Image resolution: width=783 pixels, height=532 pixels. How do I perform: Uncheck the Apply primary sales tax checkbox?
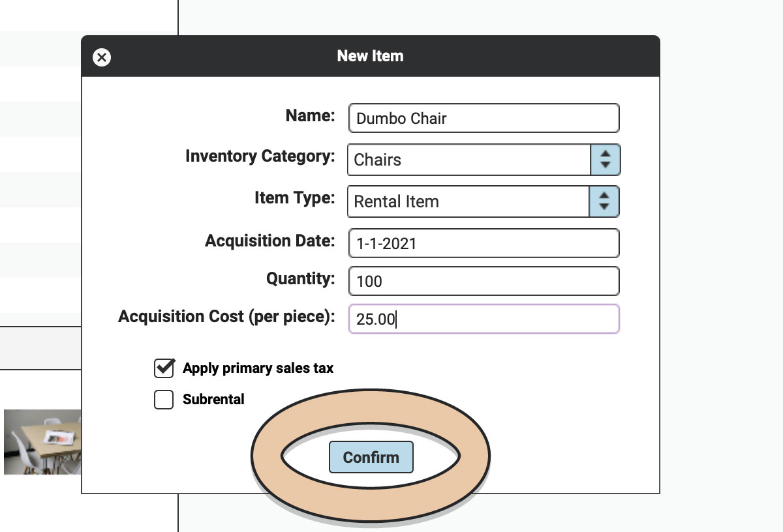click(x=164, y=368)
